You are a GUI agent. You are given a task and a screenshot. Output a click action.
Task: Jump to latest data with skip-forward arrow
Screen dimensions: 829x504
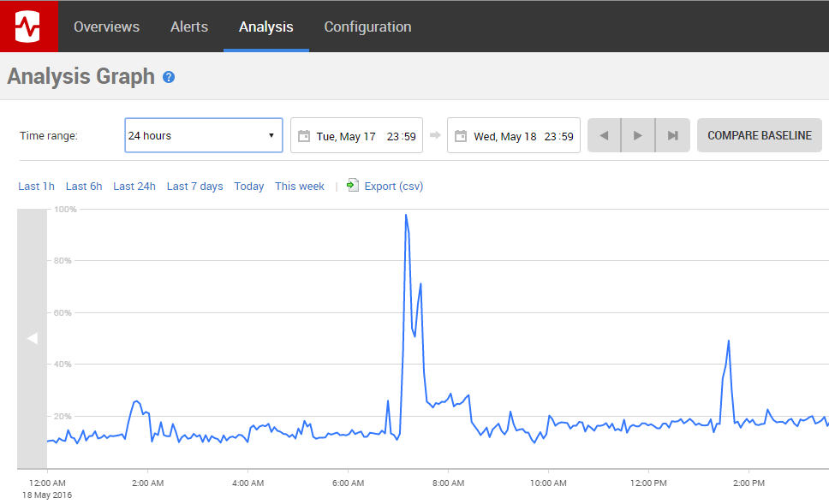671,134
